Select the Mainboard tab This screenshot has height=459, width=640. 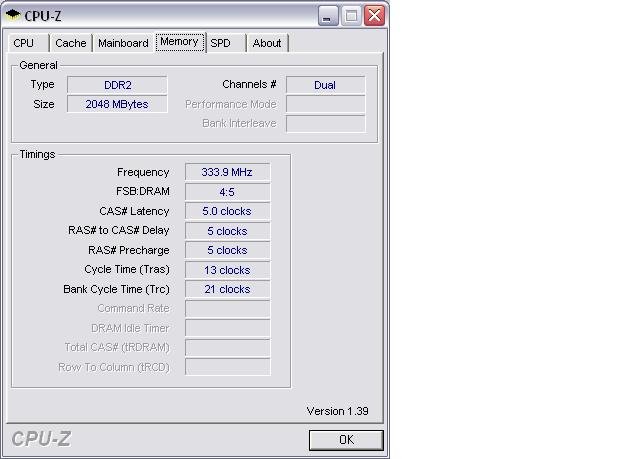click(x=123, y=43)
